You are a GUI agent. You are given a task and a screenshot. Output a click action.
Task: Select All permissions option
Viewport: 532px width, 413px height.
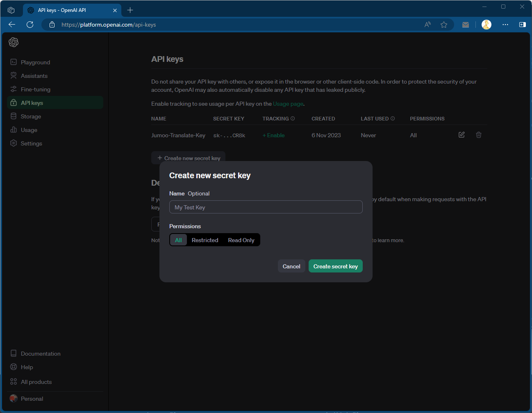178,240
